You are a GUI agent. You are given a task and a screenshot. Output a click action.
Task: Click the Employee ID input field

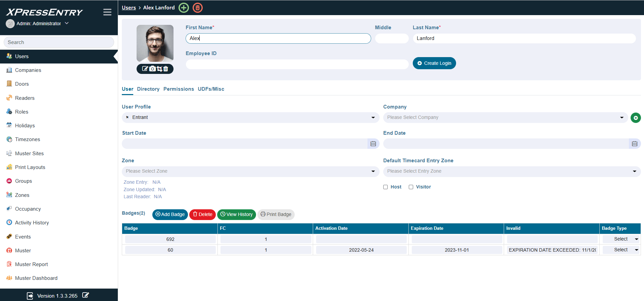297,64
